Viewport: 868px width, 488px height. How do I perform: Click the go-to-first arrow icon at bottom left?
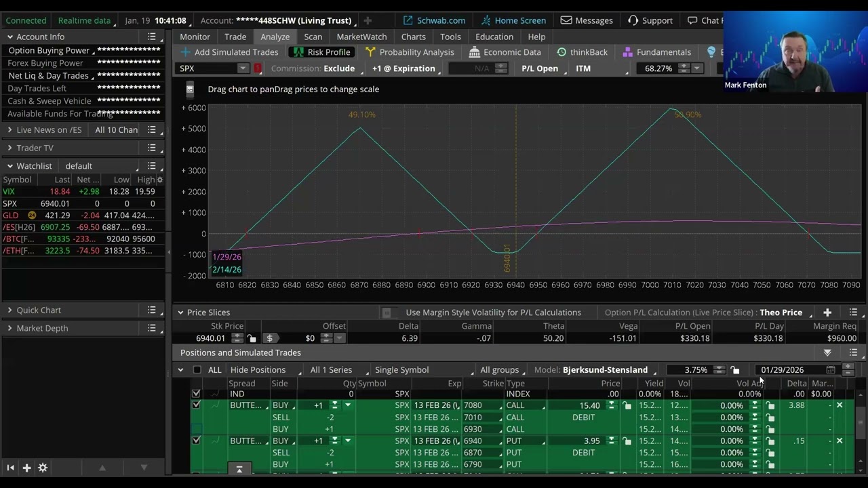(x=10, y=468)
